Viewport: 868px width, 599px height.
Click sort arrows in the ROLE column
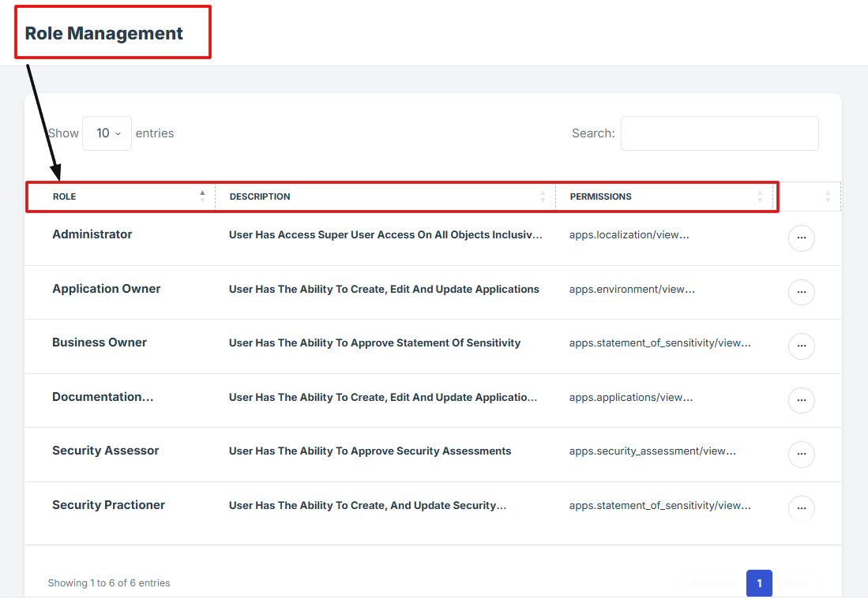point(202,196)
